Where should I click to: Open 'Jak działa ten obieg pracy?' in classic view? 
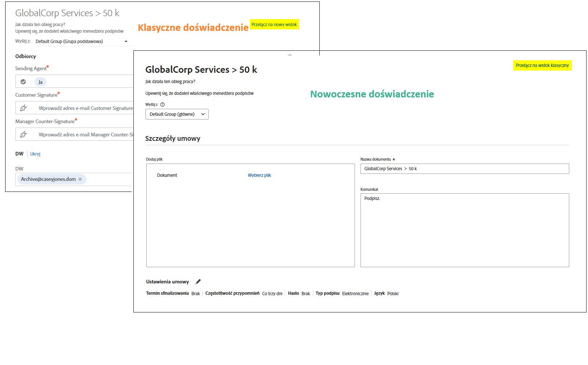coord(40,25)
